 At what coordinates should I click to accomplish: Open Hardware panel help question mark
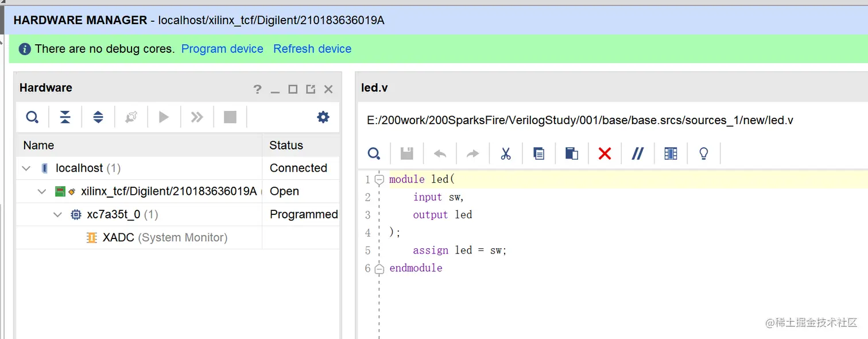(257, 89)
